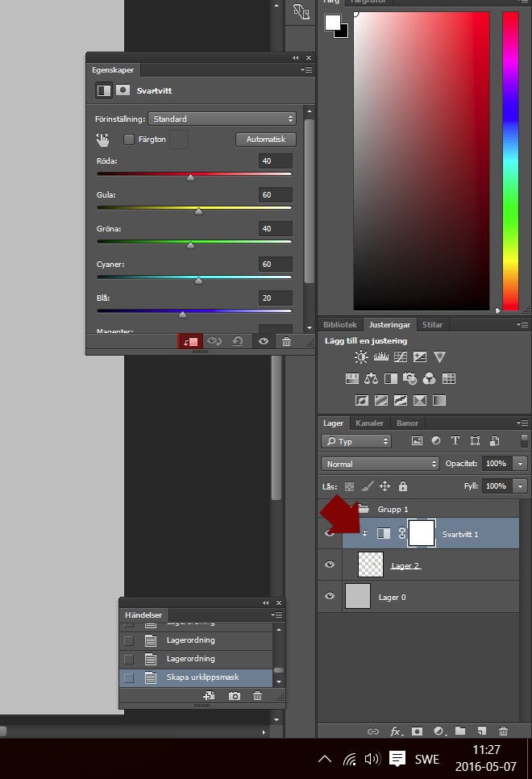Add a Posterize adjustment layer

point(381,401)
